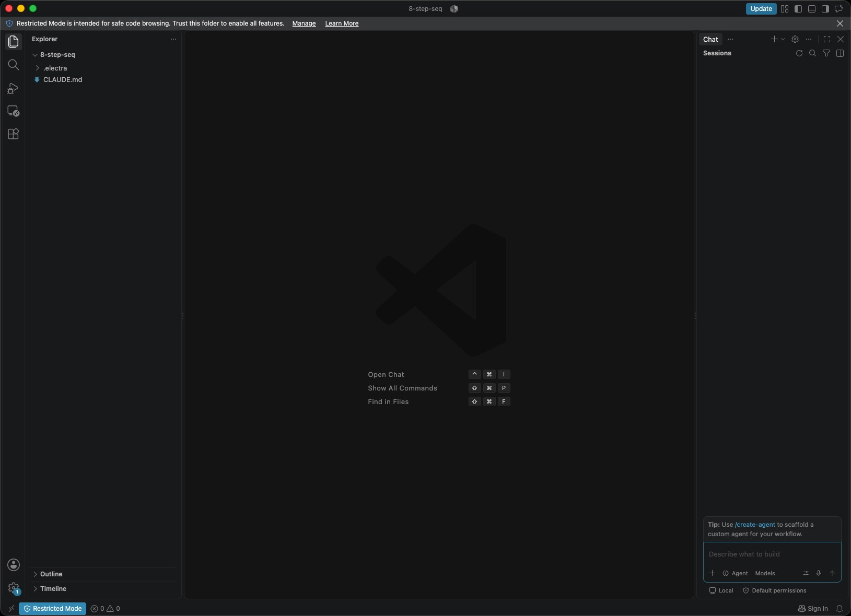Open Explorer views and more actions ellipsis
Image resolution: width=851 pixels, height=616 pixels.
coord(173,39)
